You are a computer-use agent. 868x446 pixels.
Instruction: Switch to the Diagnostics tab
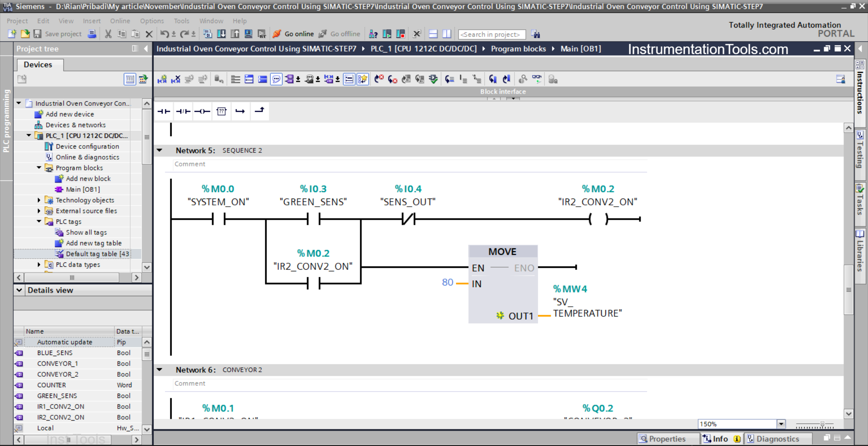tap(778, 438)
